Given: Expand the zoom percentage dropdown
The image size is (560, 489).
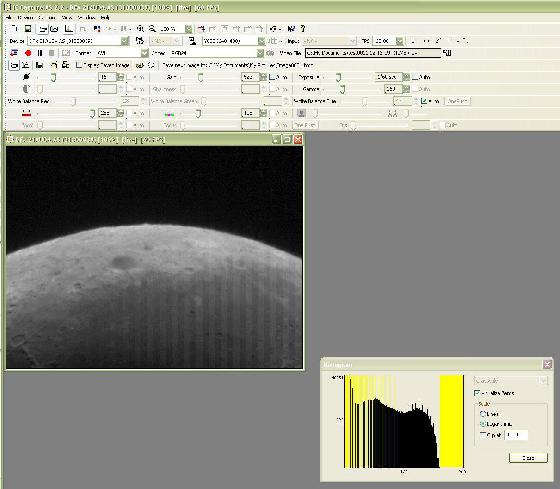Looking at the screenshot, I should click(189, 29).
